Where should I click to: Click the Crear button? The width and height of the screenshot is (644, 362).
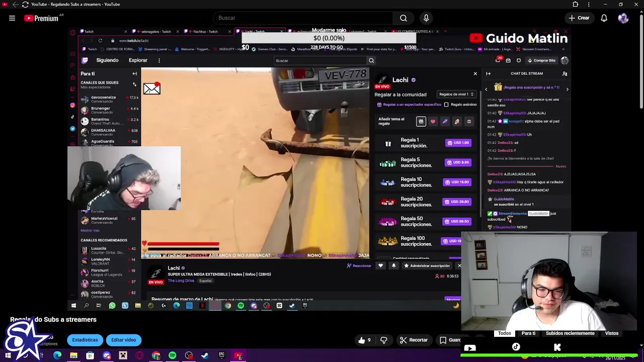point(579,18)
